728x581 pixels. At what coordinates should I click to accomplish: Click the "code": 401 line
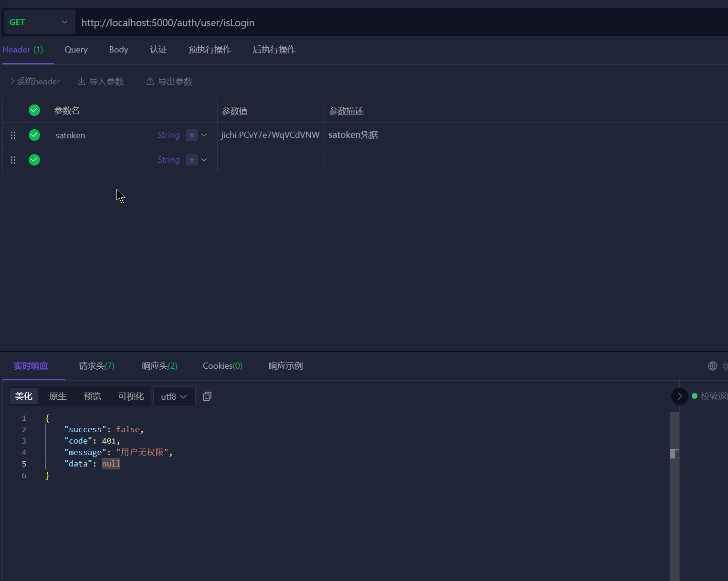click(x=92, y=441)
